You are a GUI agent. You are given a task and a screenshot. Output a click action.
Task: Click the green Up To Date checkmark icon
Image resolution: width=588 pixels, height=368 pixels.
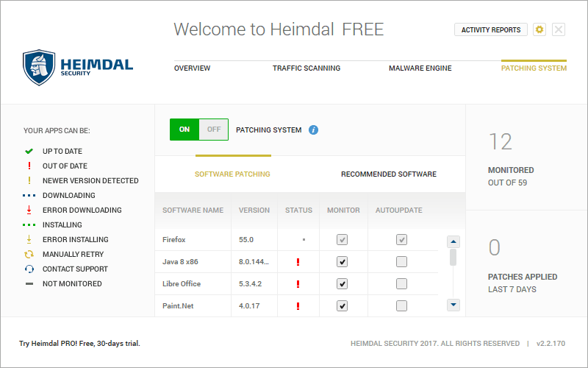(x=29, y=152)
